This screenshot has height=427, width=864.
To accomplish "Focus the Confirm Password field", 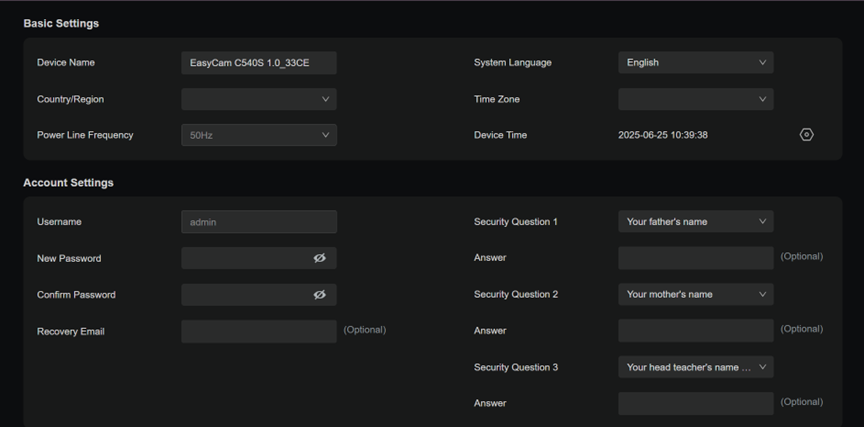I will (259, 295).
